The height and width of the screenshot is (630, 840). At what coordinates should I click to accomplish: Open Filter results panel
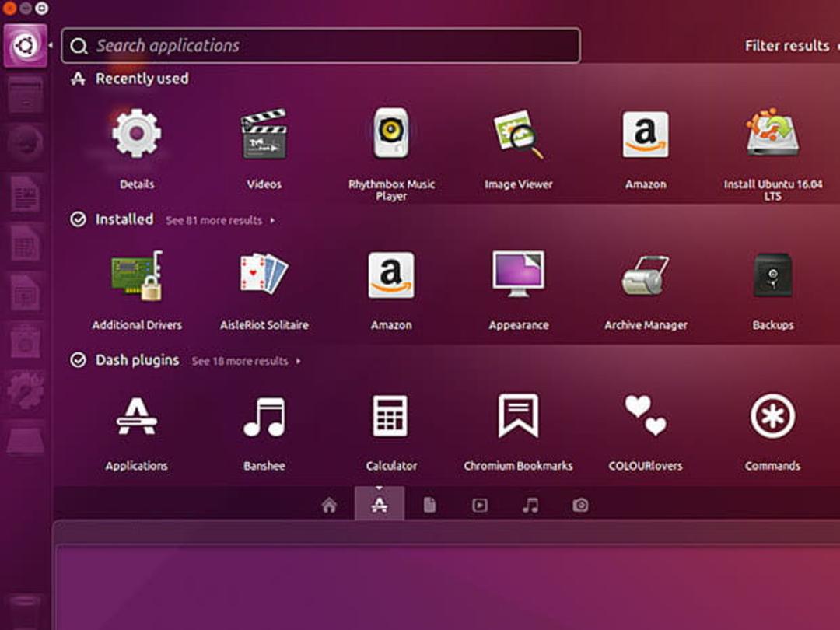[787, 46]
